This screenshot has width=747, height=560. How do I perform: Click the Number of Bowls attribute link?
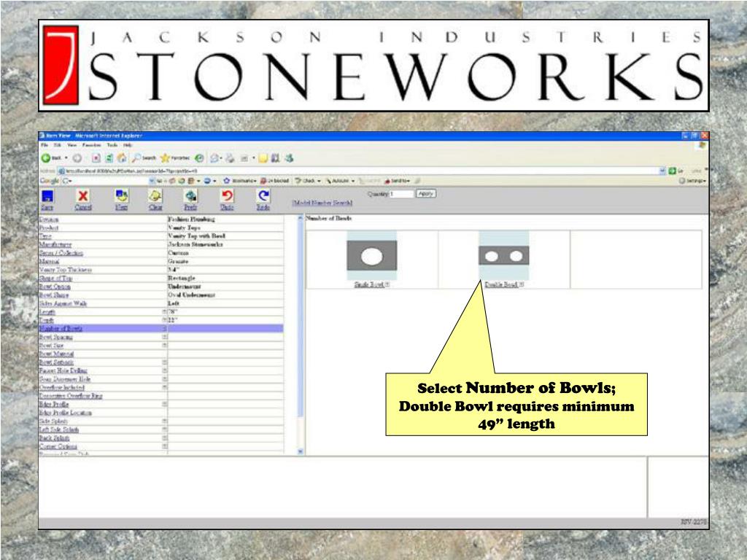(x=61, y=329)
